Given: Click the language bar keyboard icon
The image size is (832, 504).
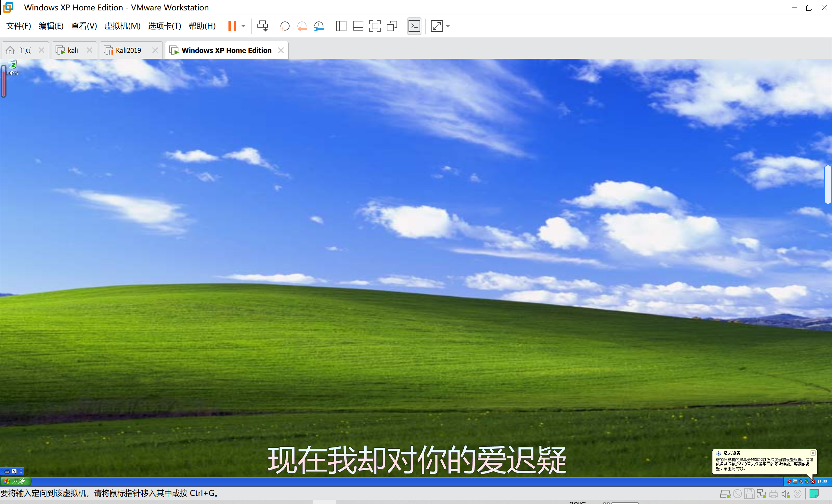Looking at the screenshot, I should coord(7,471).
